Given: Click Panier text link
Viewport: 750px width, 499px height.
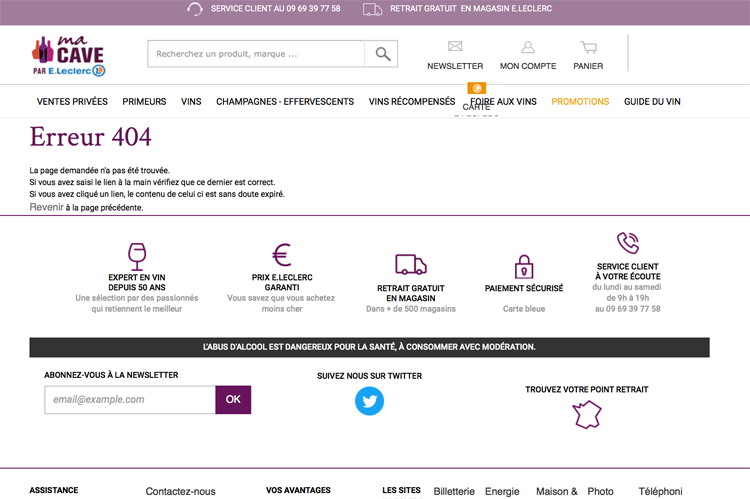Looking at the screenshot, I should tap(588, 66).
